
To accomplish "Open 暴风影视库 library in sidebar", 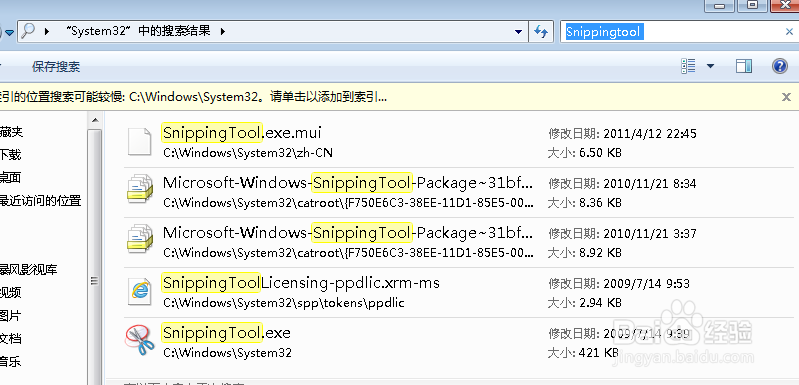I will point(29,269).
